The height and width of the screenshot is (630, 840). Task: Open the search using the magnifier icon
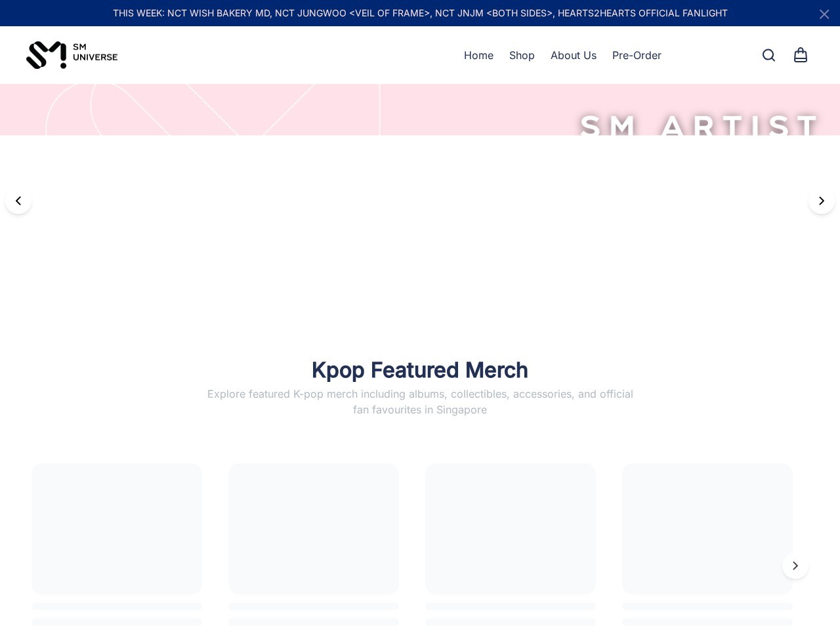point(768,55)
